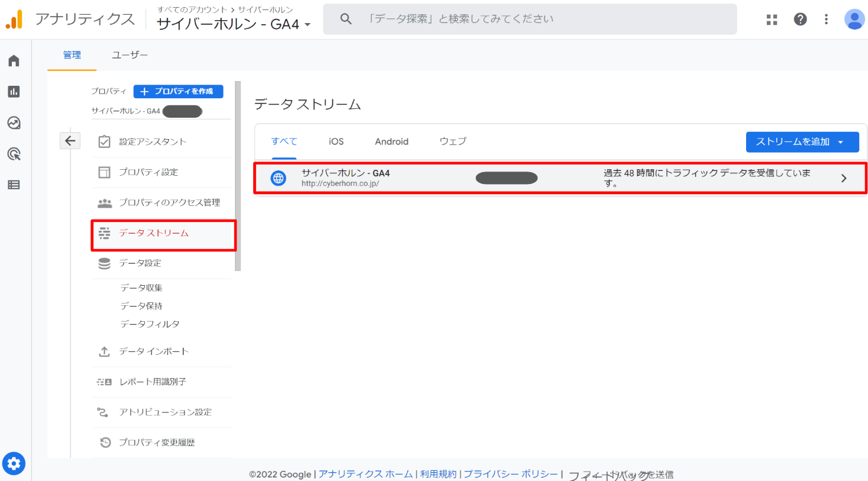Open the property selector dropdown arrow
The height and width of the screenshot is (481, 868).
307,25
